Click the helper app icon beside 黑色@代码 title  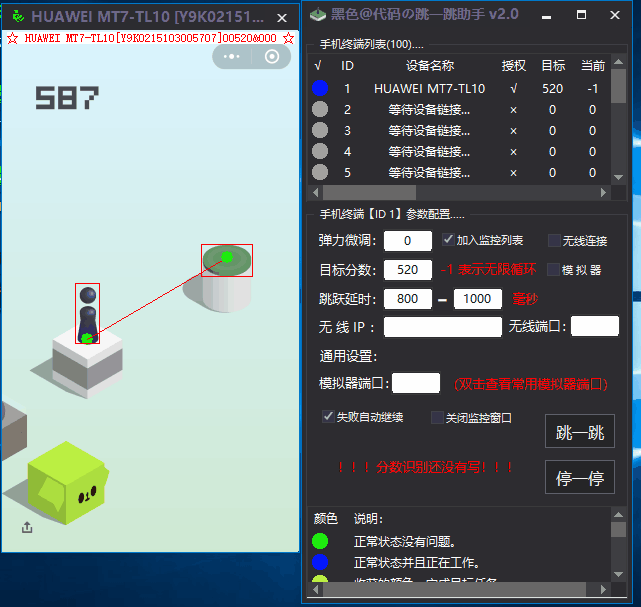tap(317, 16)
